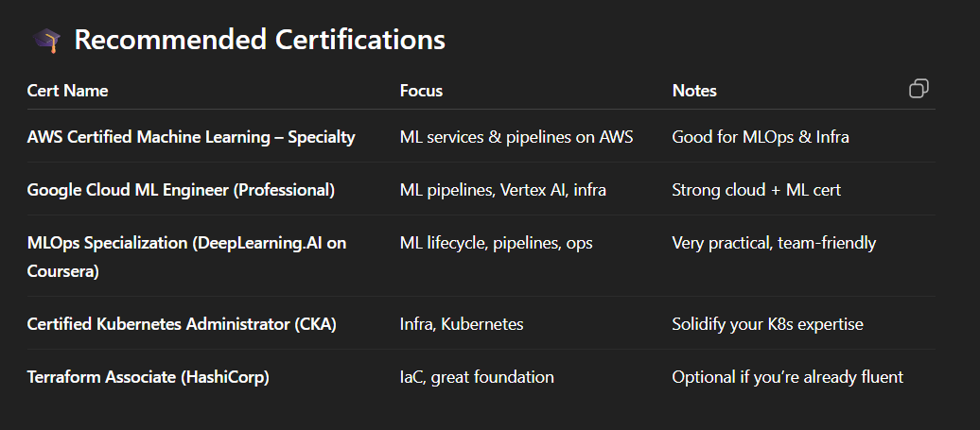Viewport: 980px width, 430px height.
Task: Copy the table using the copy icon
Action: click(x=919, y=89)
